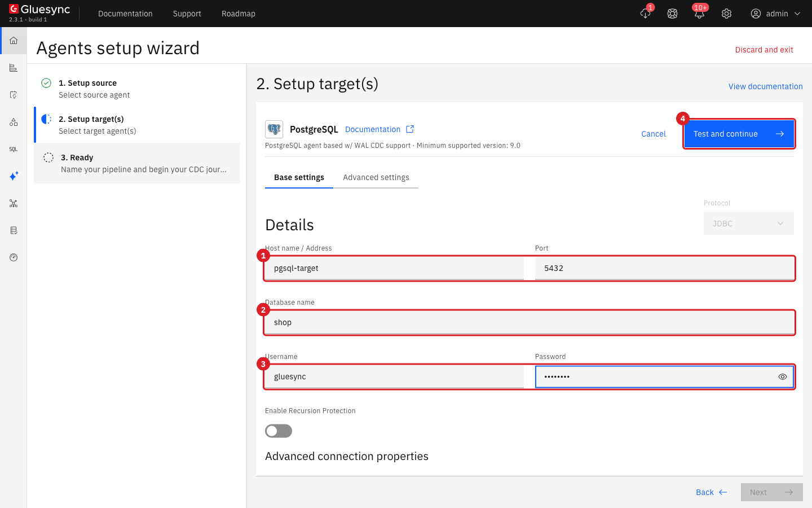The width and height of the screenshot is (812, 508).
Task: Click the Back button
Action: tap(712, 492)
